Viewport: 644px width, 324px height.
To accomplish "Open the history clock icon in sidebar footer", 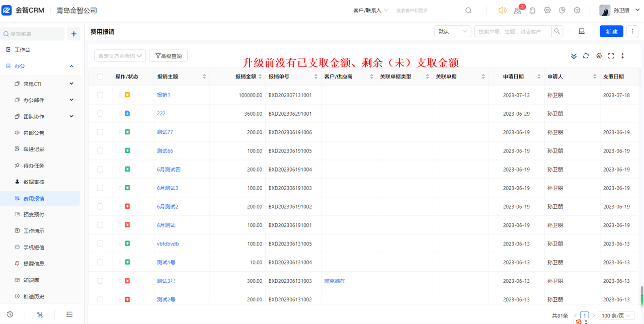I will pyautogui.click(x=10, y=314).
